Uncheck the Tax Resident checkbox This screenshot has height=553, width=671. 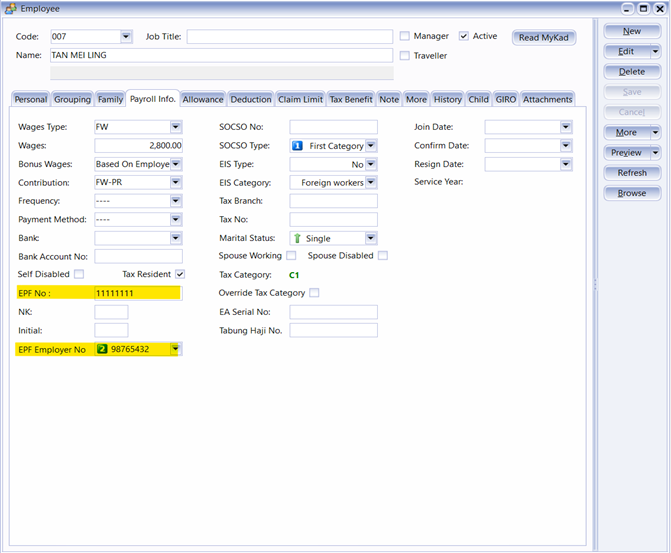click(180, 274)
